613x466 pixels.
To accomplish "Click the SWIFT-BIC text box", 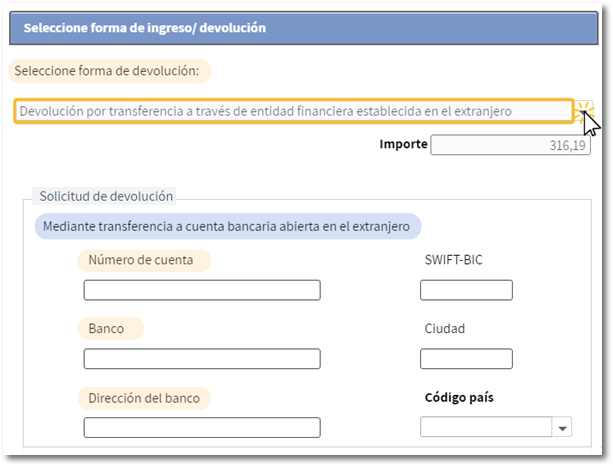I will pos(466,290).
